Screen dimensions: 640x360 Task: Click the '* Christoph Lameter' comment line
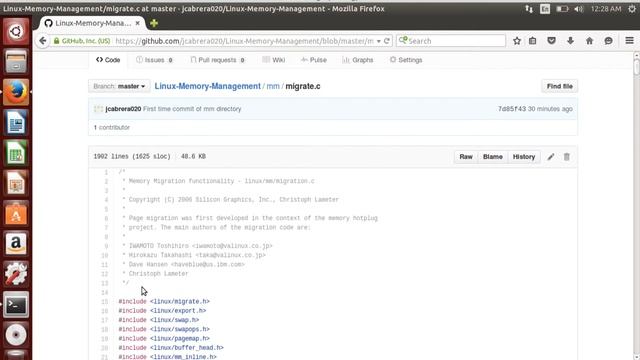[155, 274]
